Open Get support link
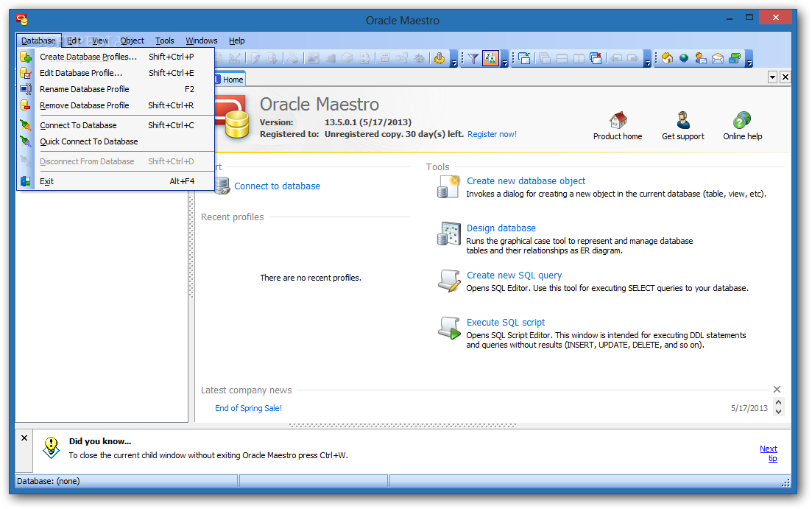 (x=683, y=126)
